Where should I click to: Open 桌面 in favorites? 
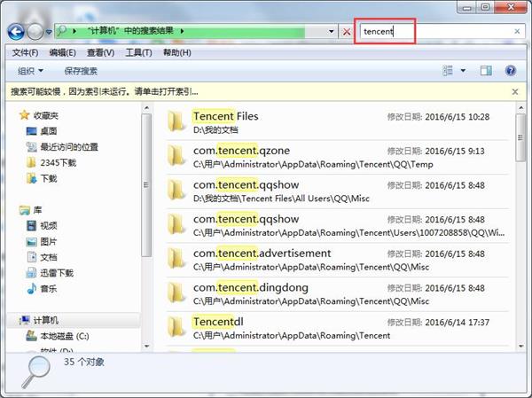[x=49, y=131]
